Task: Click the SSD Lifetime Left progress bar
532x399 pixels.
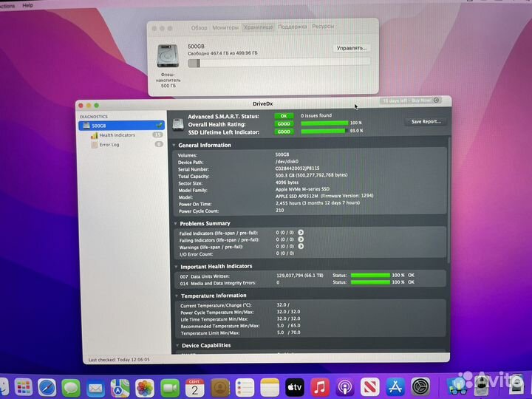Action: 324,131
